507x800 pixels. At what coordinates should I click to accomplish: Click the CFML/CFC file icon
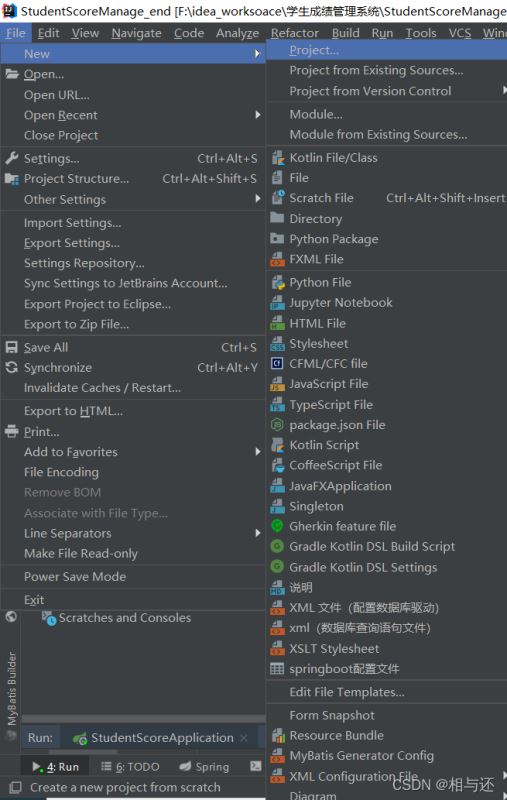(277, 364)
